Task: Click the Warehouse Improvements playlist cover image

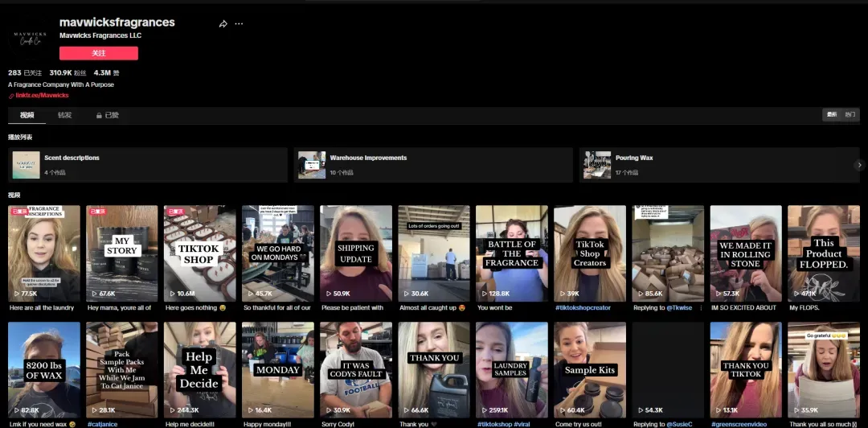Action: (312, 165)
